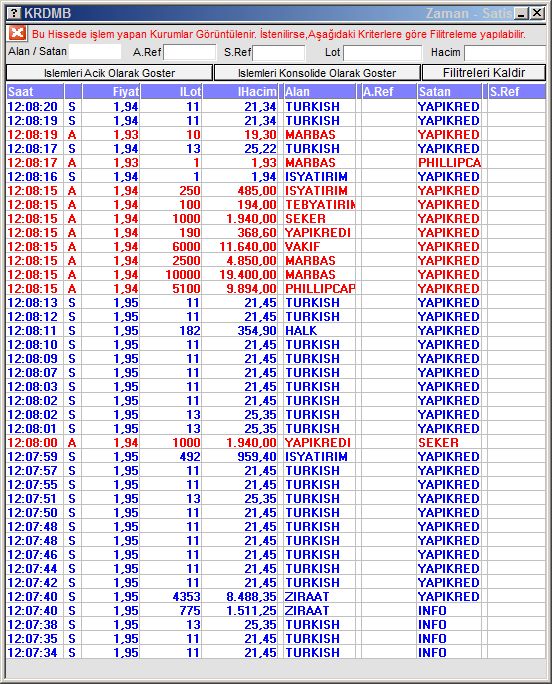Select time cell 12:08:00
The width and height of the screenshot is (552, 684).
(33, 443)
